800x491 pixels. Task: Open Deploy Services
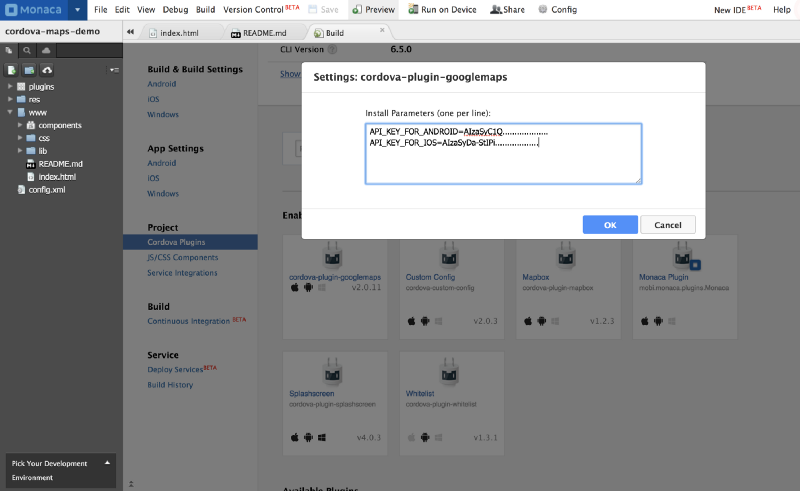point(175,370)
